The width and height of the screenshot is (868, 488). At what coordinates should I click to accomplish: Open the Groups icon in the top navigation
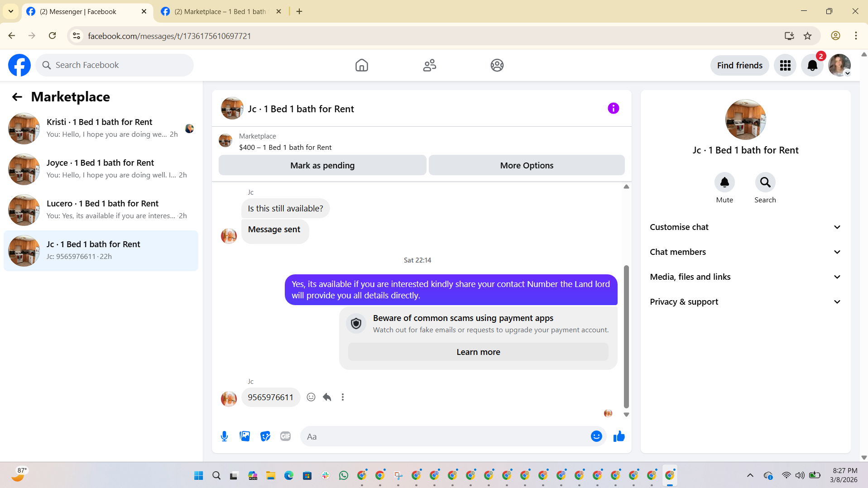click(x=497, y=65)
